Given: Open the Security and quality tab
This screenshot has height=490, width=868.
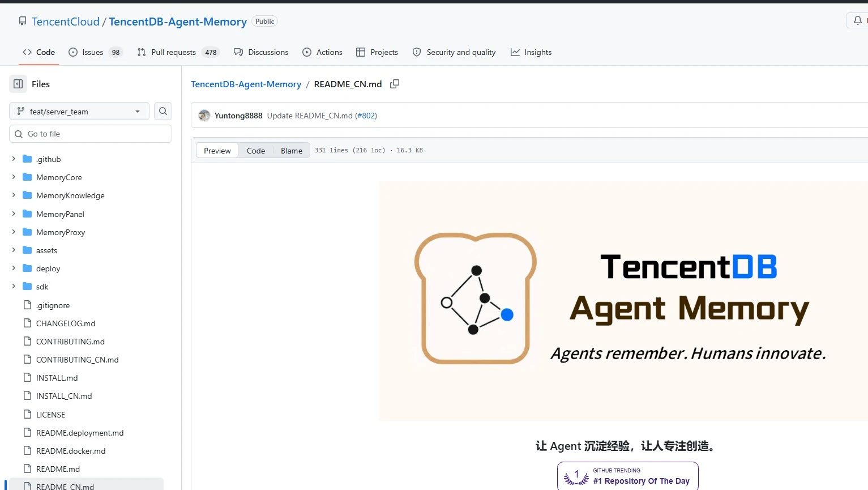Looking at the screenshot, I should point(454,52).
